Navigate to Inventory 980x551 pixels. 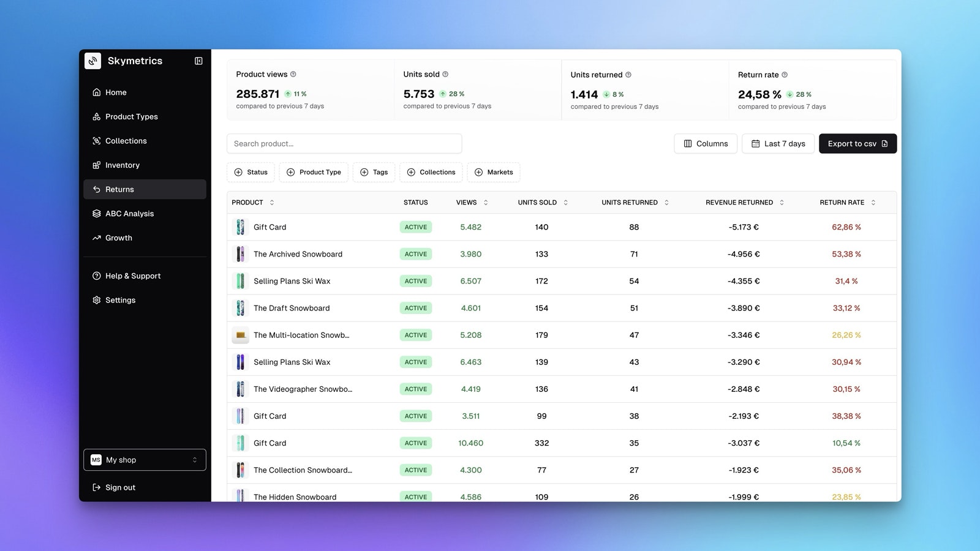click(145, 165)
